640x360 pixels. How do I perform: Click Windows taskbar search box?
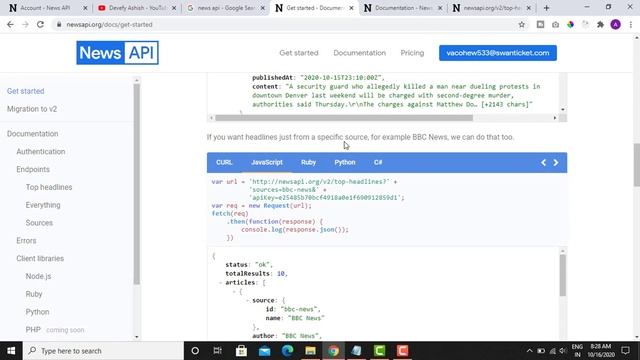click(x=103, y=351)
